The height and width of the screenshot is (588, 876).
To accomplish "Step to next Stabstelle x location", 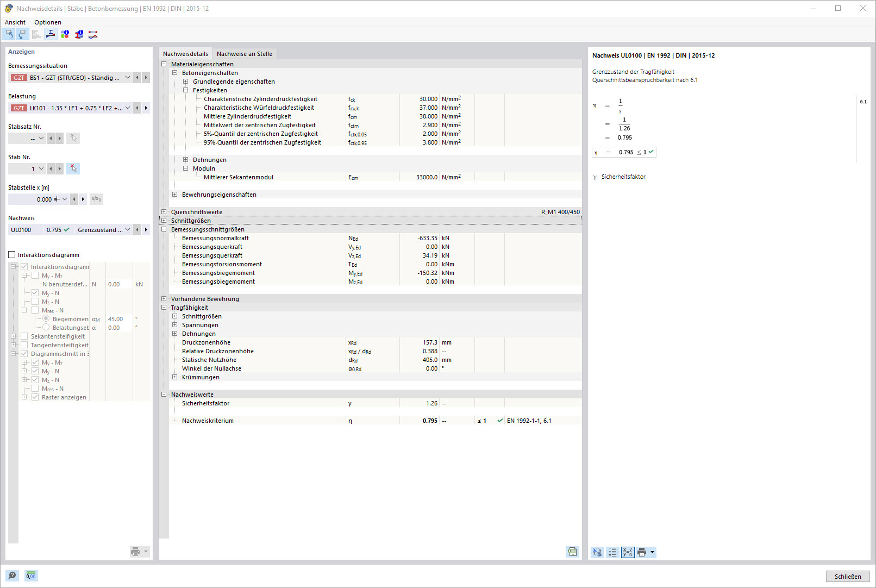I will click(x=83, y=199).
